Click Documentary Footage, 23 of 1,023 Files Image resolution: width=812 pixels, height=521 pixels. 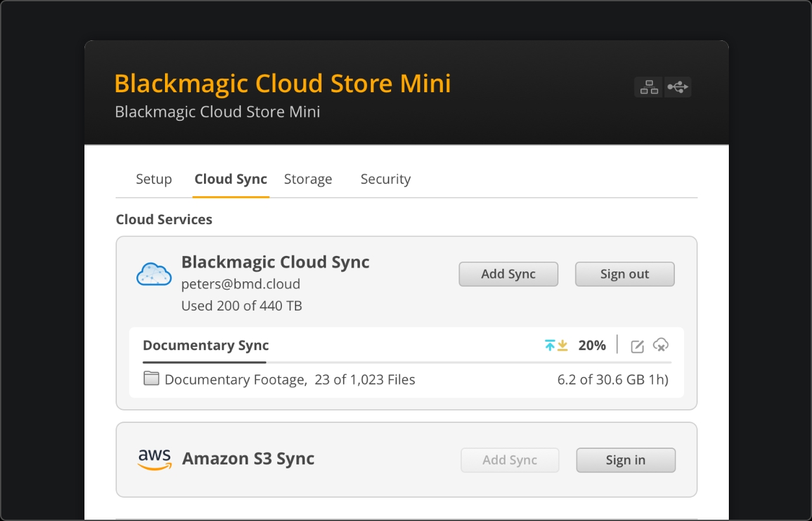[290, 379]
